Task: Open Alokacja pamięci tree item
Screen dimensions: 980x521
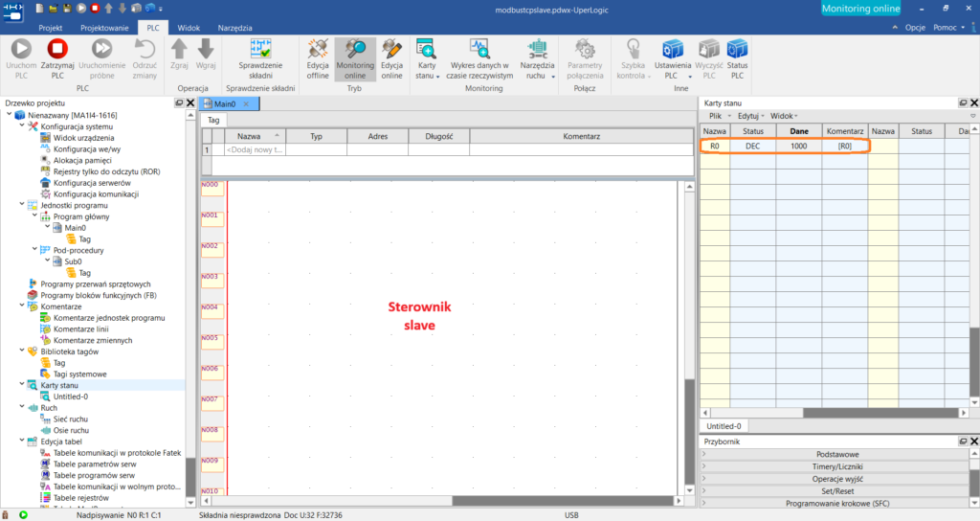Action: point(82,160)
